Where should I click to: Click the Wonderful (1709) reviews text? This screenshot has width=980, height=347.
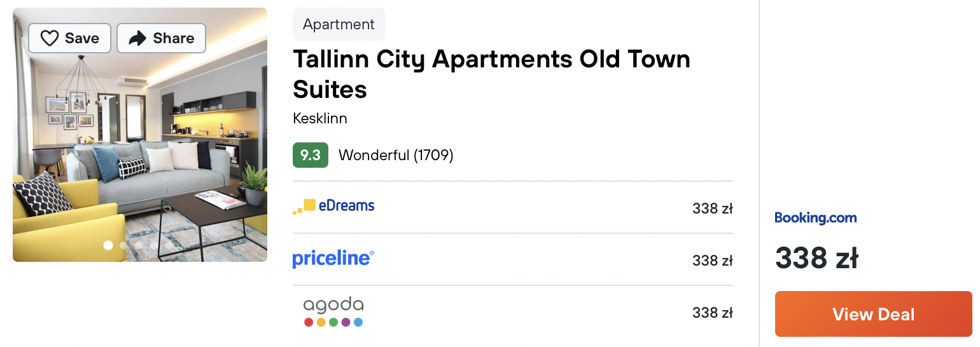[396, 155]
